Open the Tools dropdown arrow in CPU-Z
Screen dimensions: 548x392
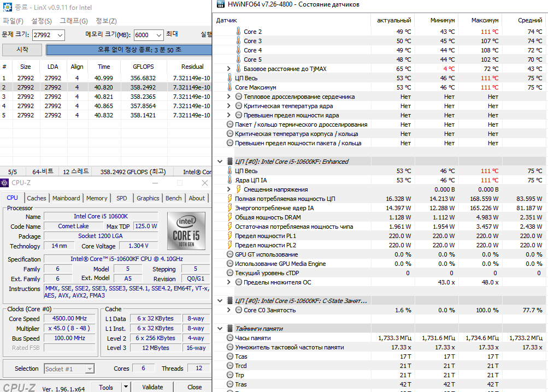coord(126,387)
